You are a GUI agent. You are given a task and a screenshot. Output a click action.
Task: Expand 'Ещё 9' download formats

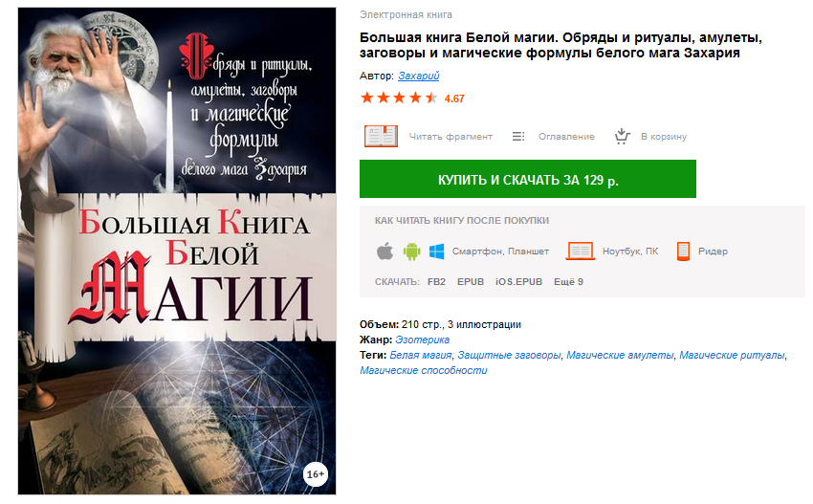click(x=568, y=281)
